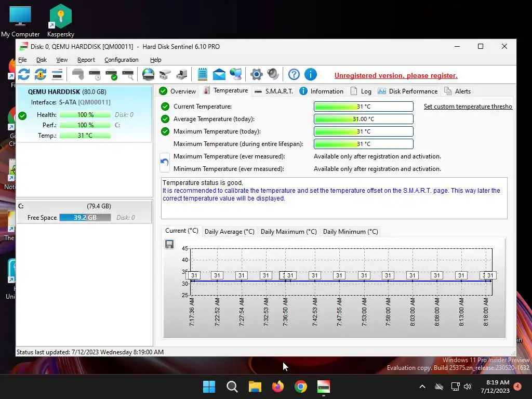This screenshot has width=532, height=399.
Task: Click the refresh icon with warning triangle
Action: click(x=41, y=74)
